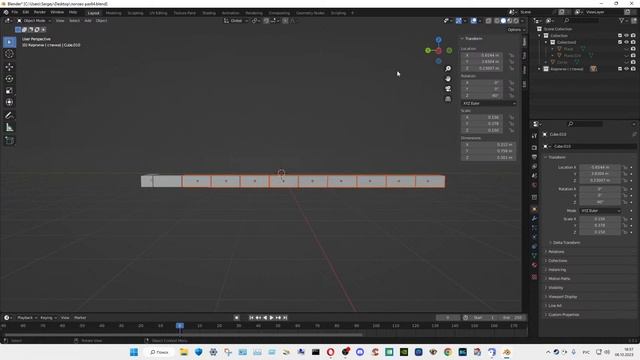Jump to timeline end button
Screen dimensions: 640x360
(285, 318)
